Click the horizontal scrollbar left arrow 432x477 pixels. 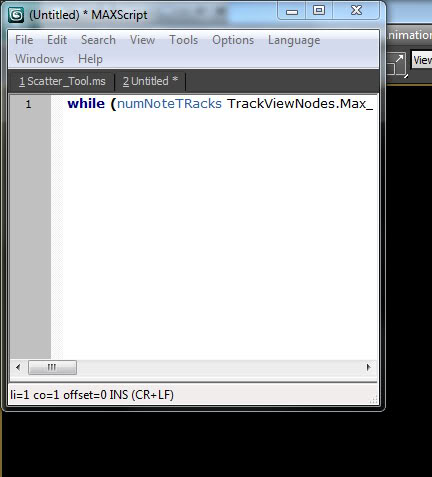[18, 367]
